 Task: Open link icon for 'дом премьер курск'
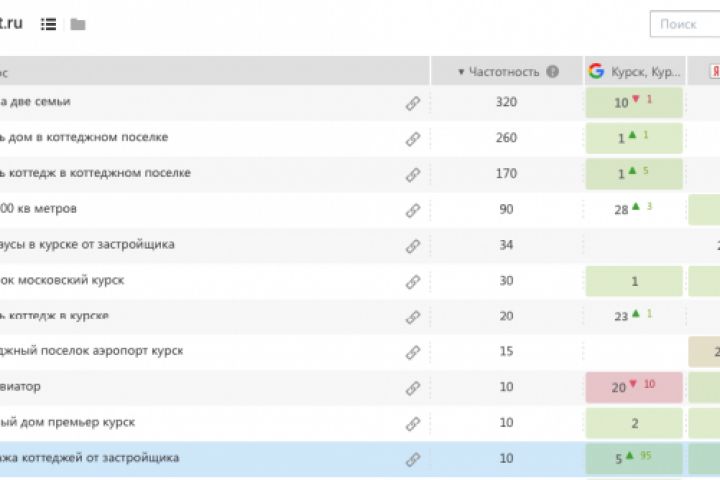(x=413, y=424)
